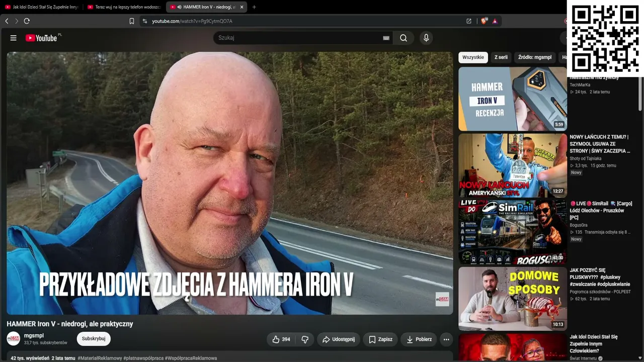Viewport: 644px width, 362px height.
Task: Open the SimRail 'Łódź Olechów - Pruszków' title
Action: (601, 211)
